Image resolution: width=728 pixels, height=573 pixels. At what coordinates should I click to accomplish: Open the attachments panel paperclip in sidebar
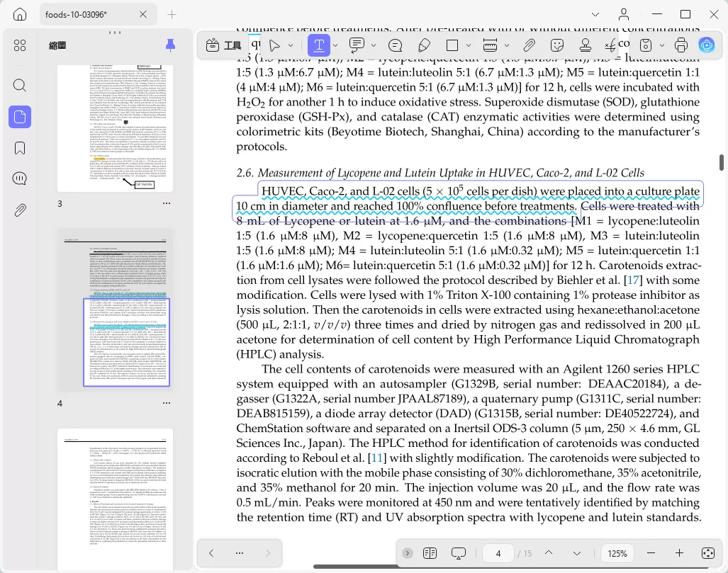(x=20, y=210)
